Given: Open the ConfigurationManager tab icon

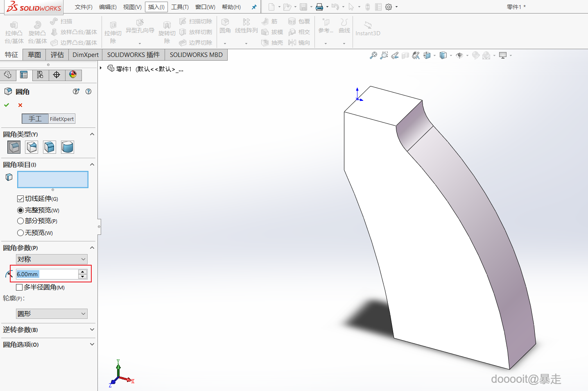Looking at the screenshot, I should coord(40,75).
